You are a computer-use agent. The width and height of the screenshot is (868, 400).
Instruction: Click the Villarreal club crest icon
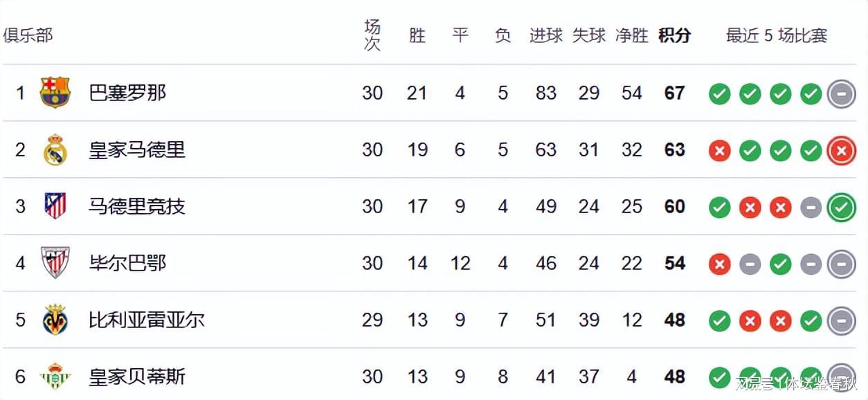[55, 320]
